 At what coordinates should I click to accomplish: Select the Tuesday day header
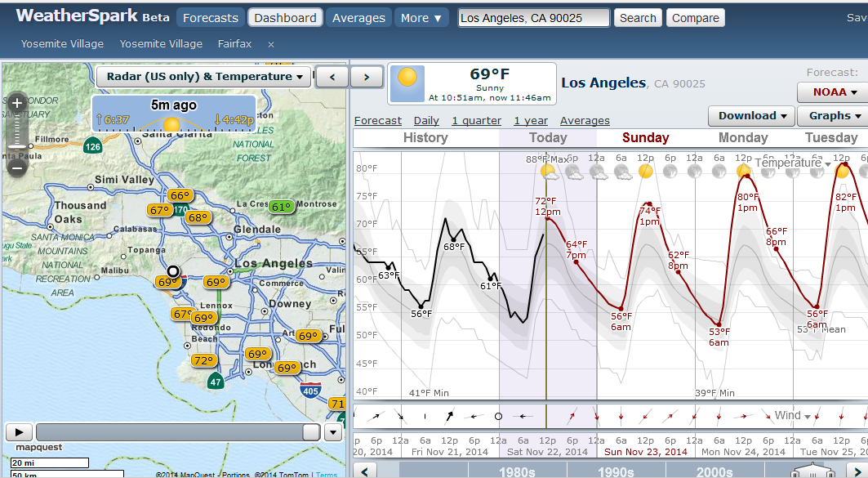(831, 137)
